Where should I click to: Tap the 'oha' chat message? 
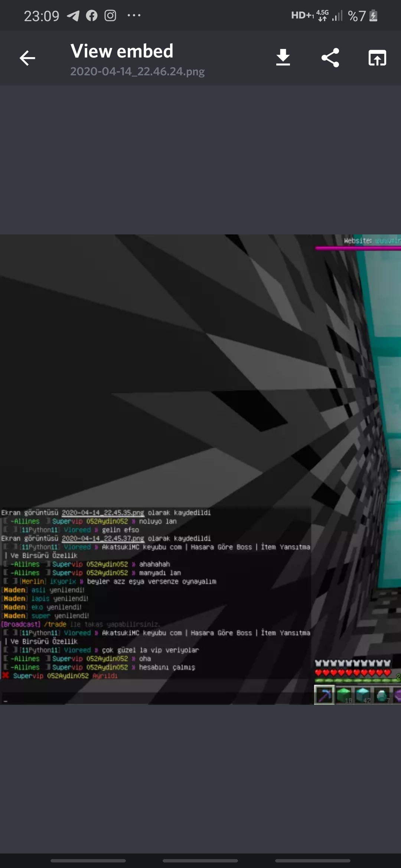point(145,658)
